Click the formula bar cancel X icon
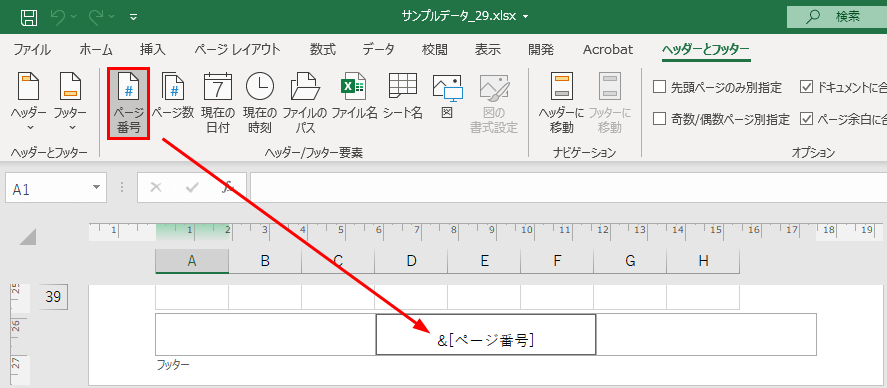 pos(156,187)
